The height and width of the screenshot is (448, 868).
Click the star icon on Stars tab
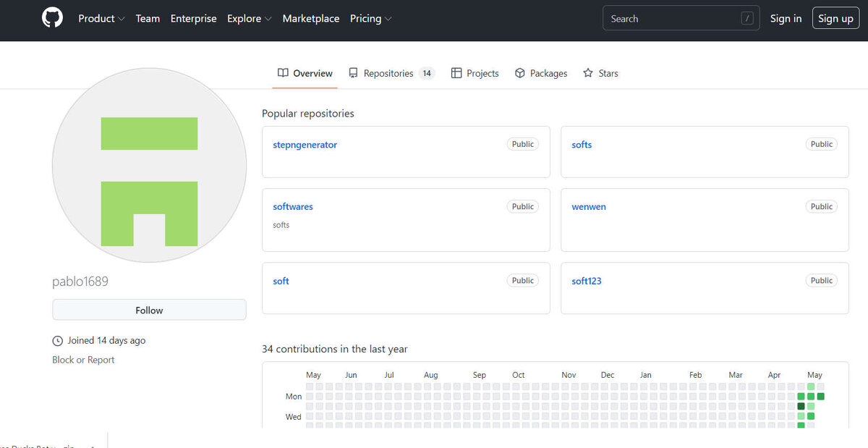[x=588, y=73]
